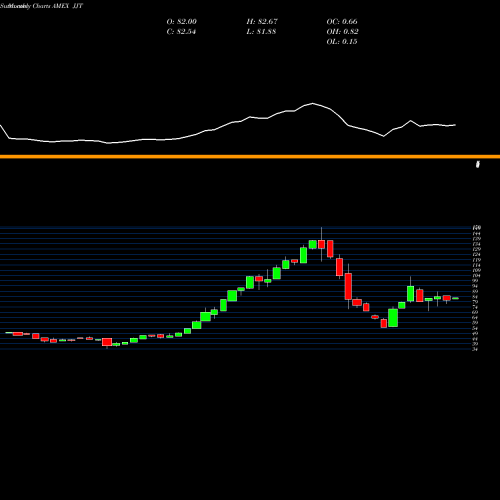Click the OC: 0.66 readout
The width and height of the screenshot is (500, 500).
point(342,22)
